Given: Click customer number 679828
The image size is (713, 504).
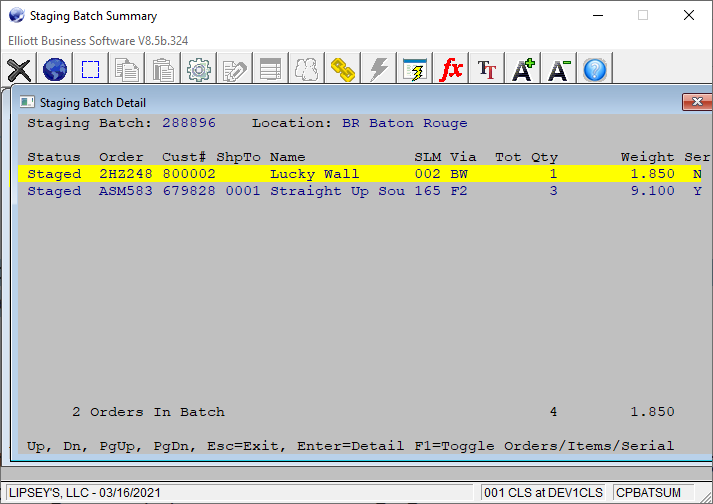Looking at the screenshot, I should pyautogui.click(x=189, y=191).
